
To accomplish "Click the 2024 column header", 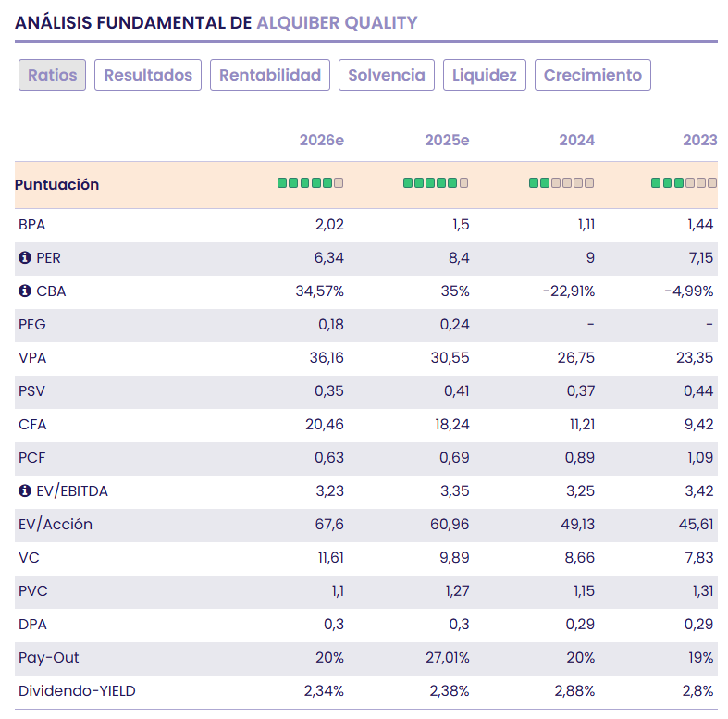I will tap(576, 141).
